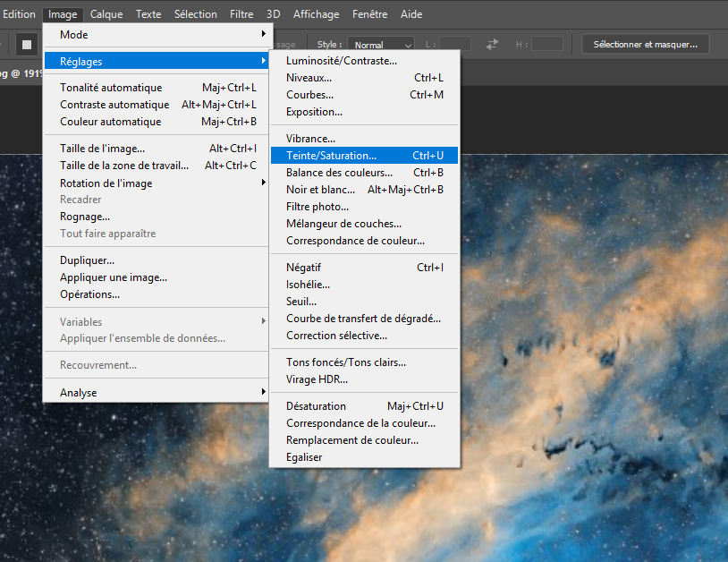Open the Texte menu

coord(148,14)
